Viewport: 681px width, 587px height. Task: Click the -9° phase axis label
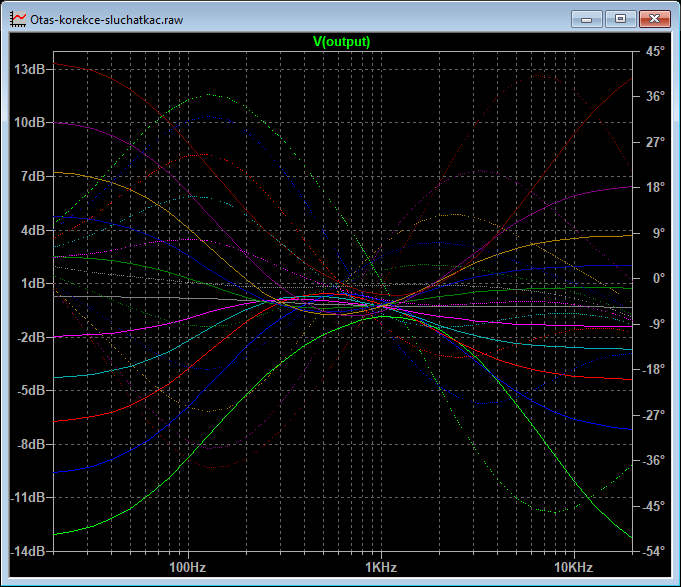[x=657, y=324]
